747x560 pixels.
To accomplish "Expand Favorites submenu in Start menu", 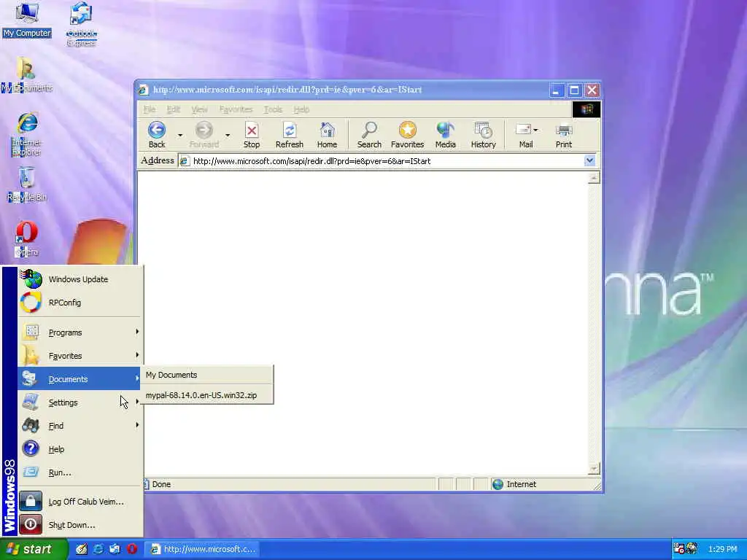I will [80, 356].
